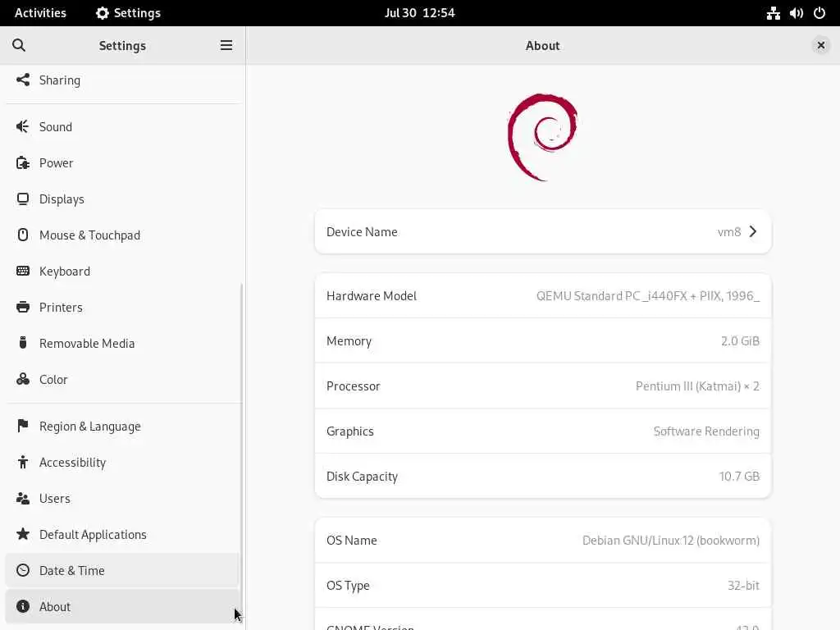This screenshot has height=630, width=840.
Task: Click the Region & Language flag icon
Action: pyautogui.click(x=22, y=426)
